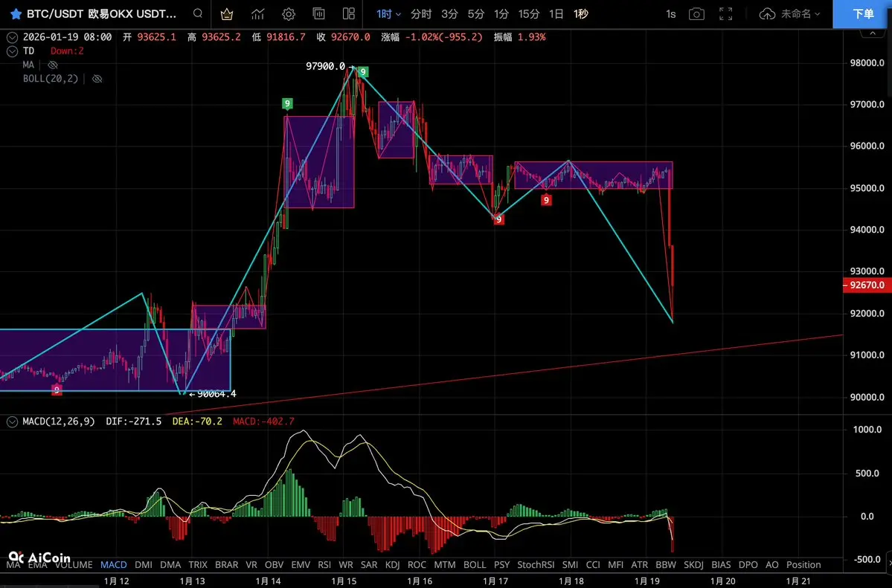The width and height of the screenshot is (892, 588).
Task: Select the 3分 timeframe
Action: tap(449, 13)
